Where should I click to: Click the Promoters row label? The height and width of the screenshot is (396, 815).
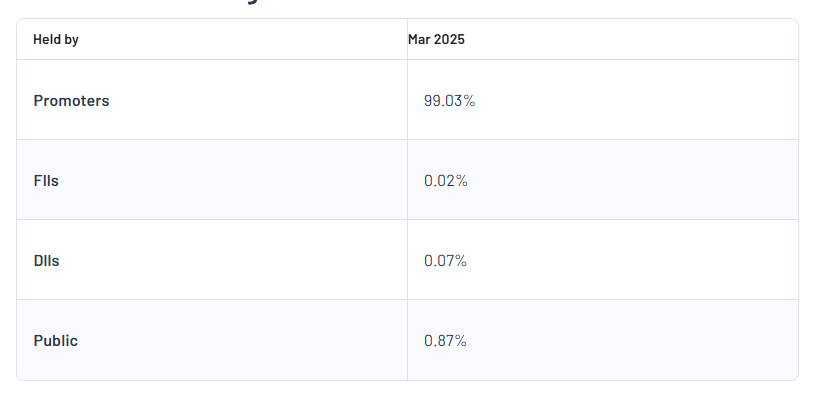click(71, 100)
